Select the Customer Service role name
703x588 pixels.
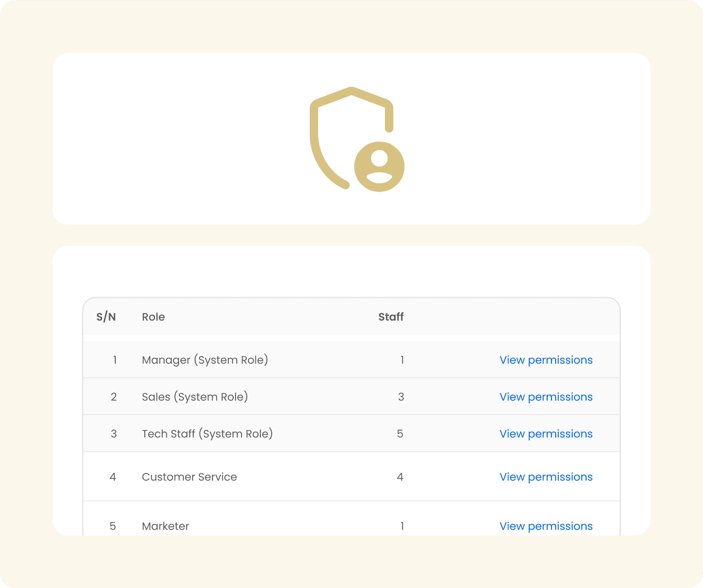pyautogui.click(x=189, y=477)
